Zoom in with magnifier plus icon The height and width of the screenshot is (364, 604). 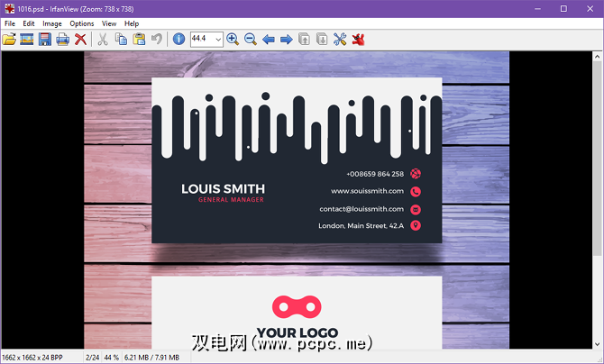point(233,39)
